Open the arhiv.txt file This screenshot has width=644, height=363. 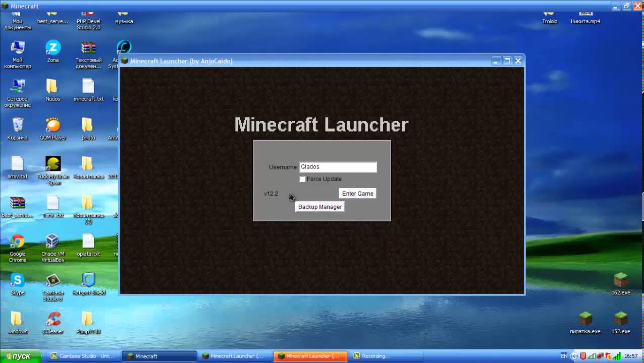[18, 168]
